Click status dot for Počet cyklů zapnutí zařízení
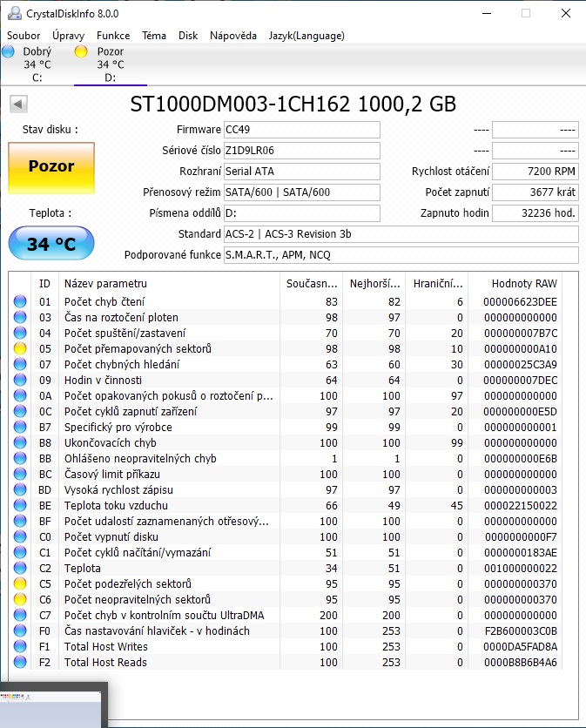 pos(20,411)
